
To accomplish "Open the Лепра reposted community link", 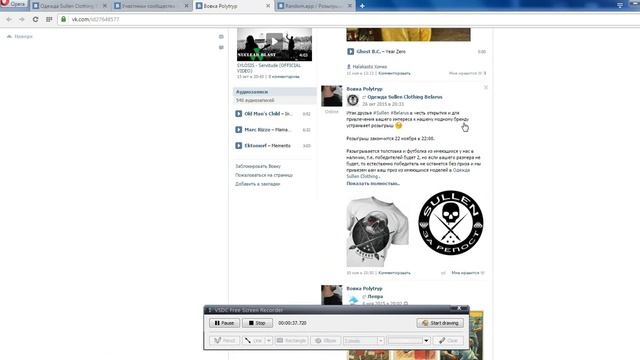I will (375, 297).
